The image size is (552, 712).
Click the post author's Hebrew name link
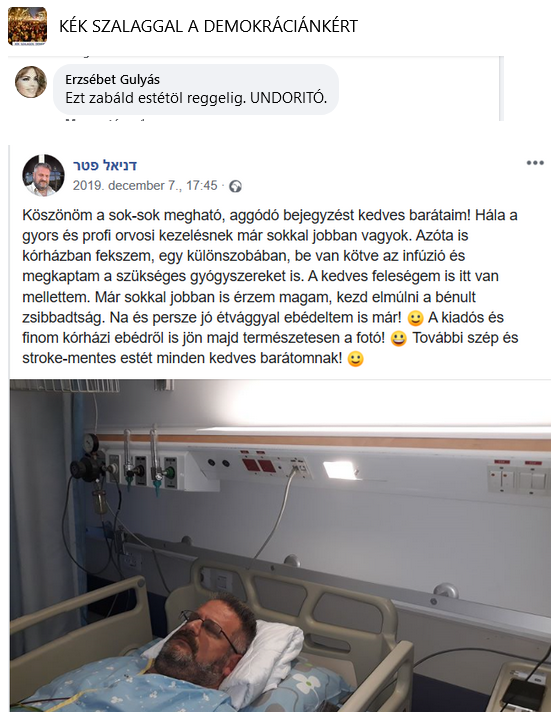[x=105, y=165]
